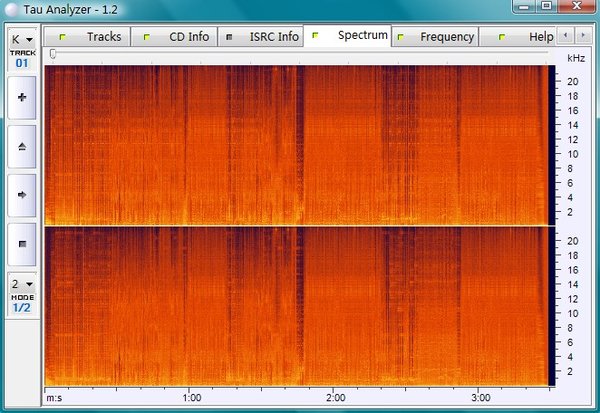Click the track number 01 display

point(22,63)
